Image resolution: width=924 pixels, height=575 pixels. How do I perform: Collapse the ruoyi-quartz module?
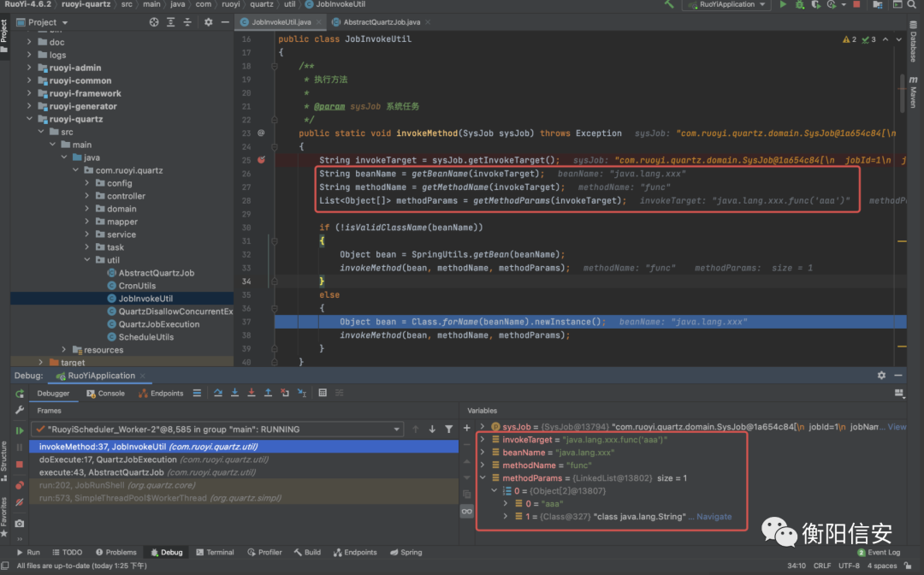(x=29, y=119)
